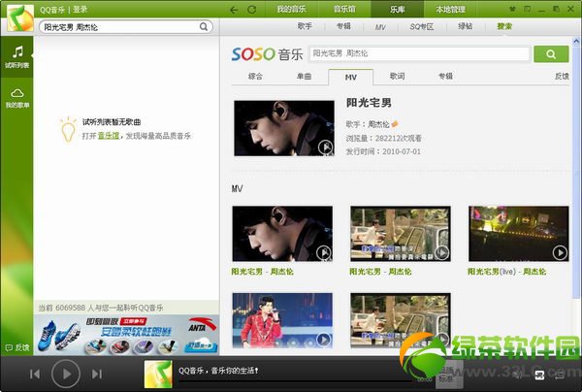Click the 周杰伦 singer name in the top result
The height and width of the screenshot is (392, 582).
coord(378,124)
